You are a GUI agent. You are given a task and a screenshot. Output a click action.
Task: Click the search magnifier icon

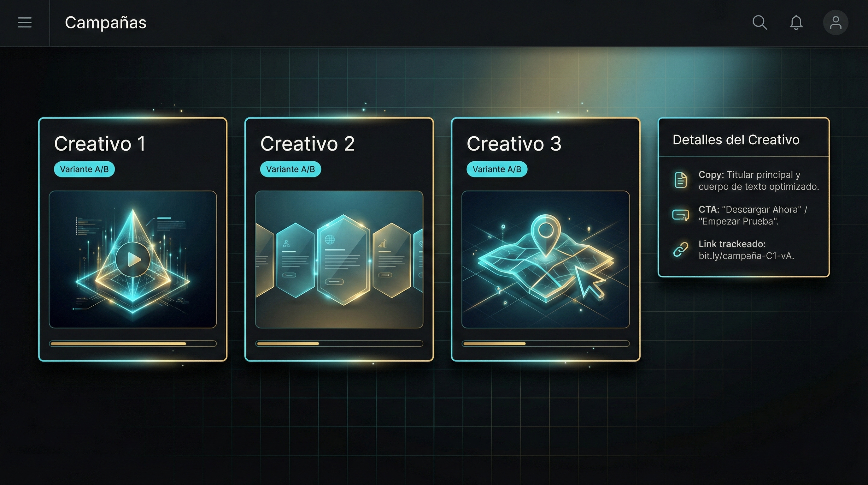(759, 23)
